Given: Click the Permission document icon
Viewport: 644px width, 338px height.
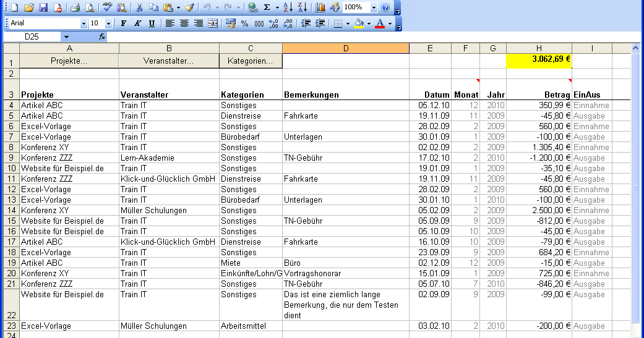Looking at the screenshot, I should [58, 7].
